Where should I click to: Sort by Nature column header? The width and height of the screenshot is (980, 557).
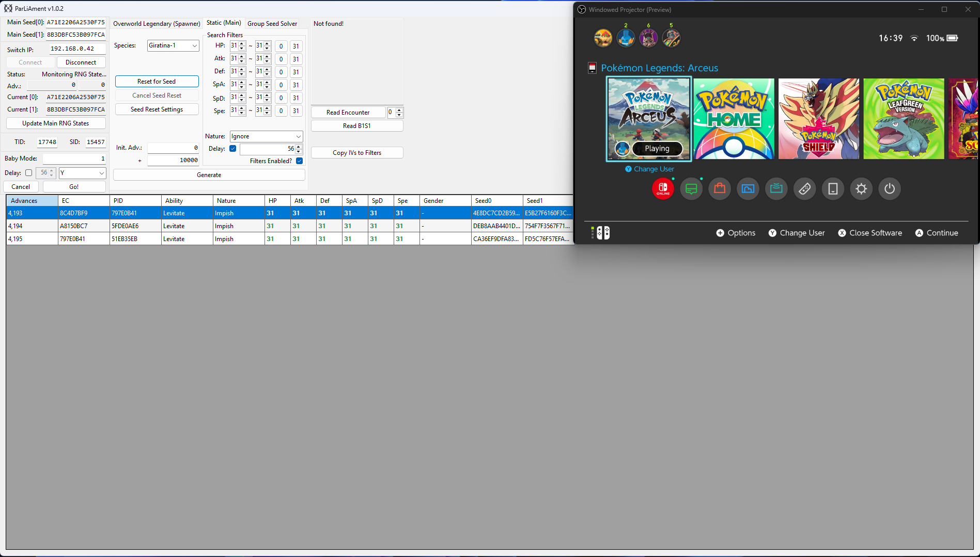(x=239, y=201)
